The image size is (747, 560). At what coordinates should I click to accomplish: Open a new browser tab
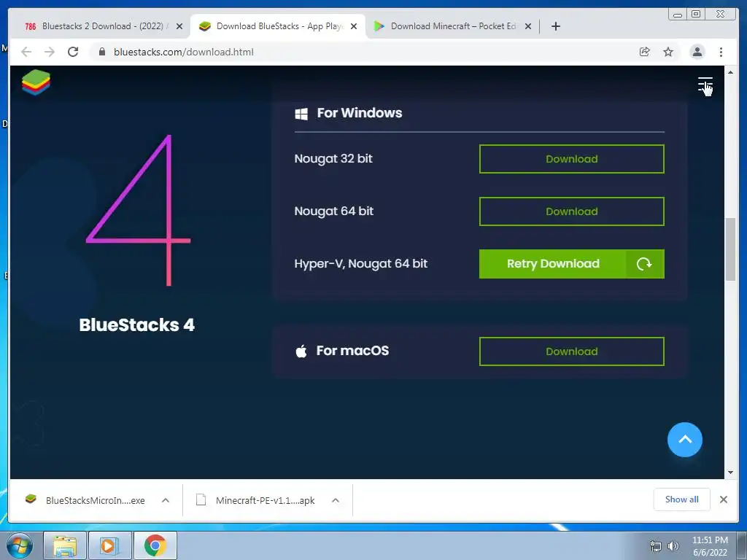(x=555, y=26)
